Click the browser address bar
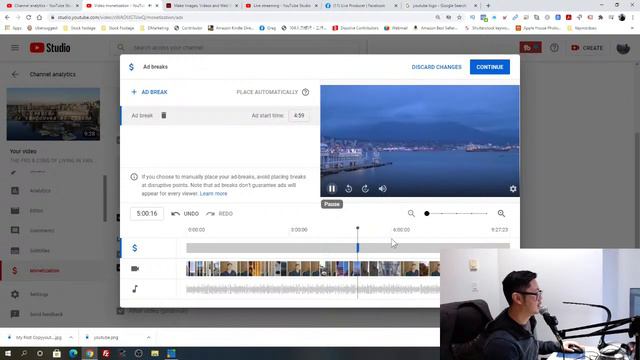 [241, 18]
